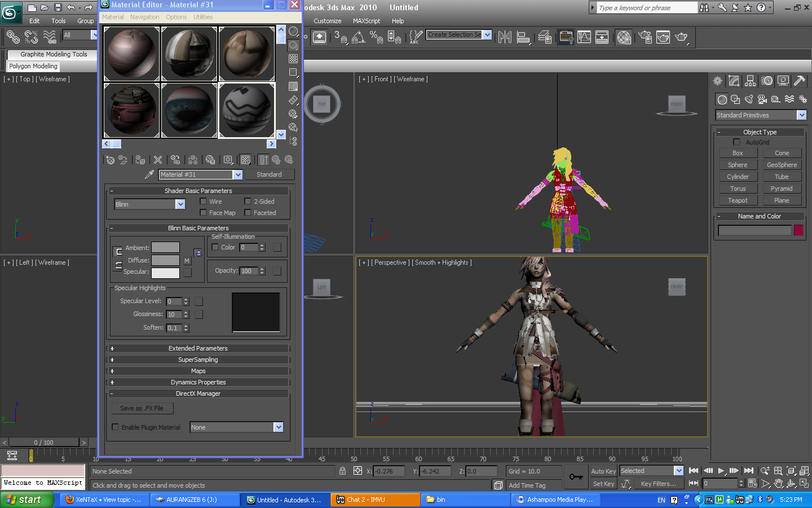Screen dimensions: 812x508
Task: Click the Sample Type sphere icon
Action: pyautogui.click(x=293, y=32)
